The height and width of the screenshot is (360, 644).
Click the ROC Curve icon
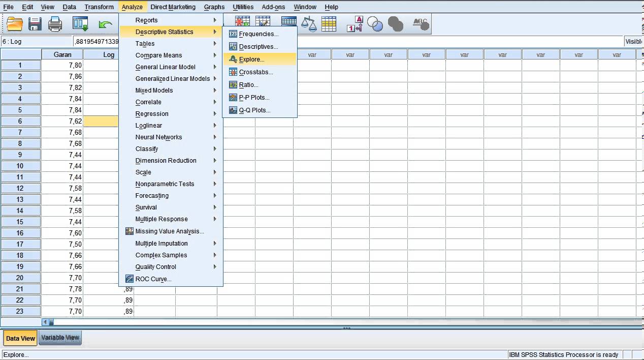[x=130, y=279]
